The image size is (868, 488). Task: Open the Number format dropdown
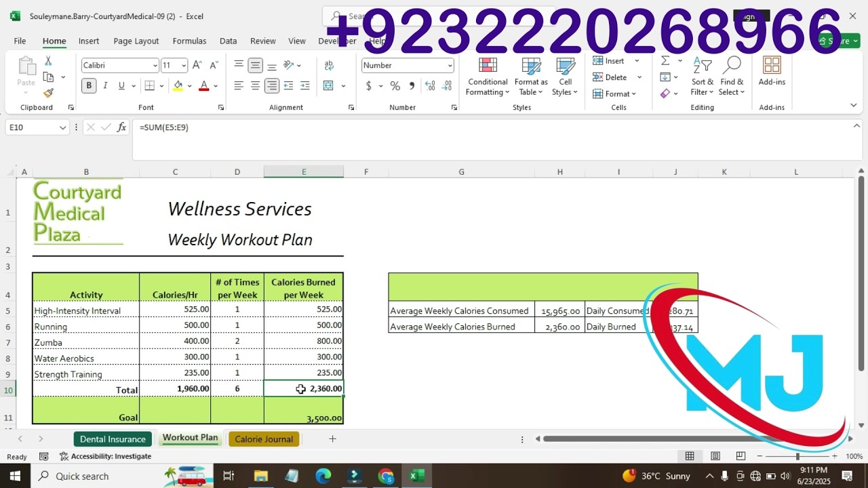[x=450, y=66]
